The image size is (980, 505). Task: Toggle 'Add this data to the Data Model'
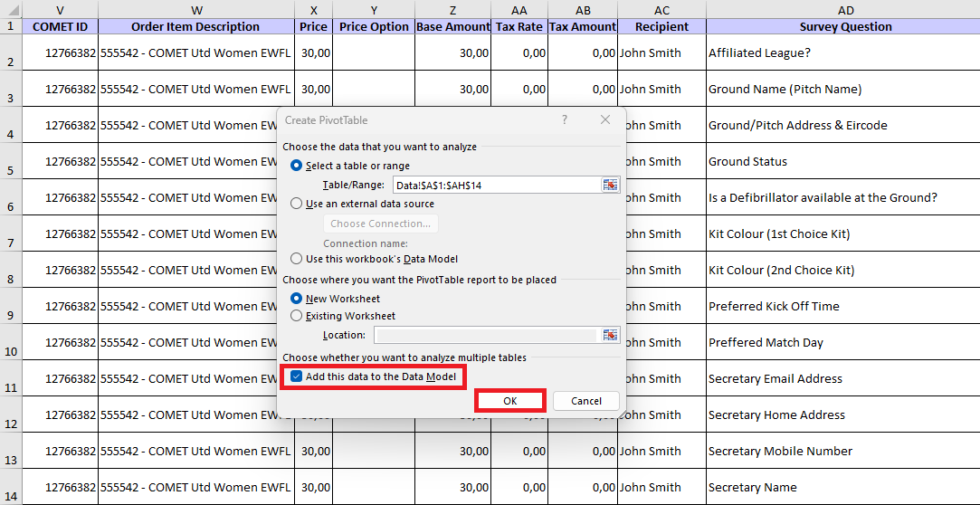[297, 376]
